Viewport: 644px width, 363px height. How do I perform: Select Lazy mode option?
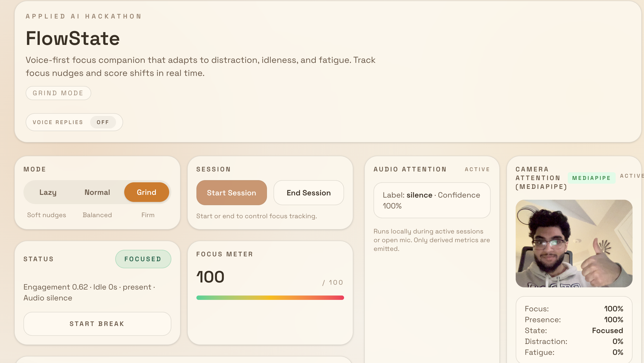coord(48,192)
